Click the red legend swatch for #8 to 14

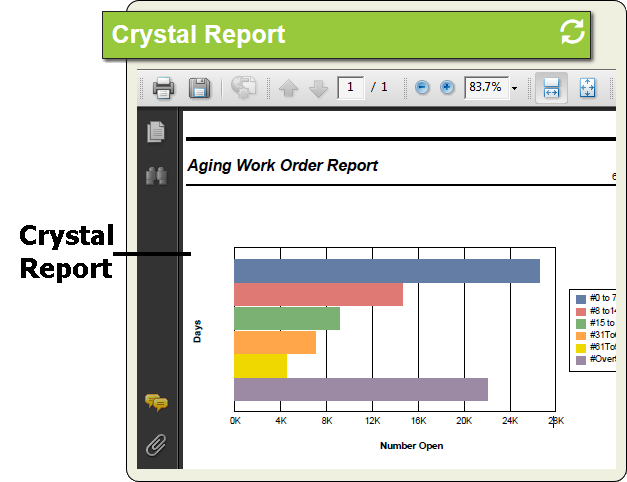tap(581, 311)
